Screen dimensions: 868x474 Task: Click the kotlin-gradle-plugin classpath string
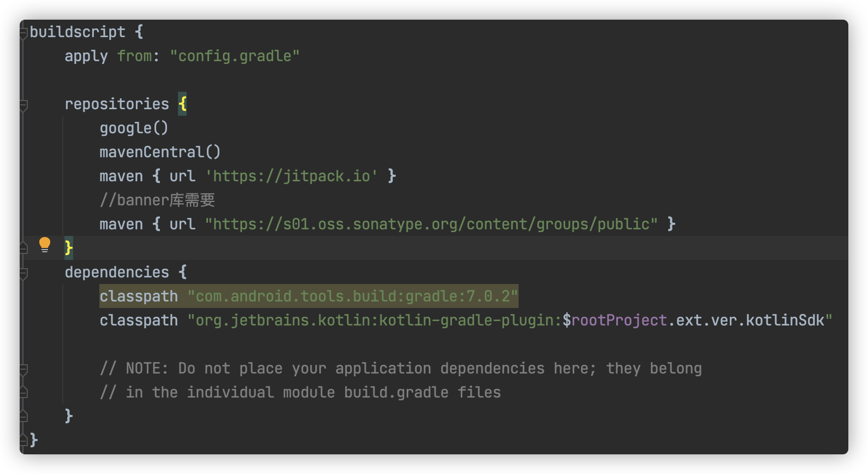point(510,320)
